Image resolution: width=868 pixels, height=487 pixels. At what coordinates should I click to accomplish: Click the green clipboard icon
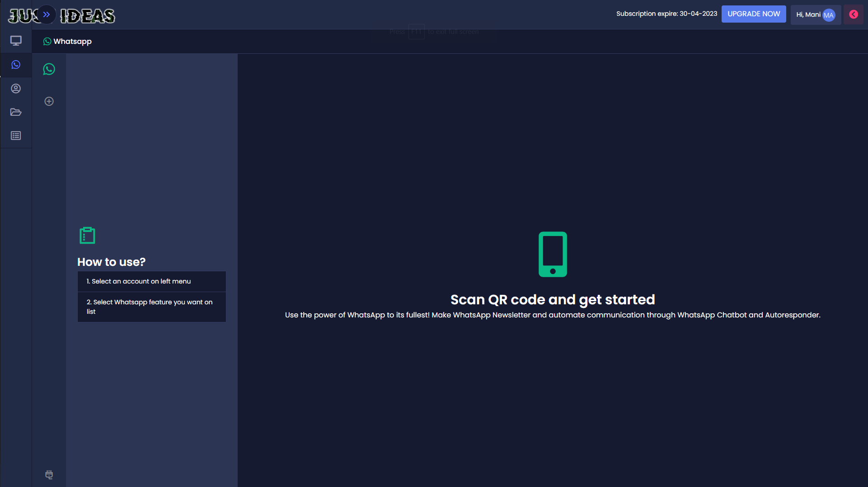(87, 236)
